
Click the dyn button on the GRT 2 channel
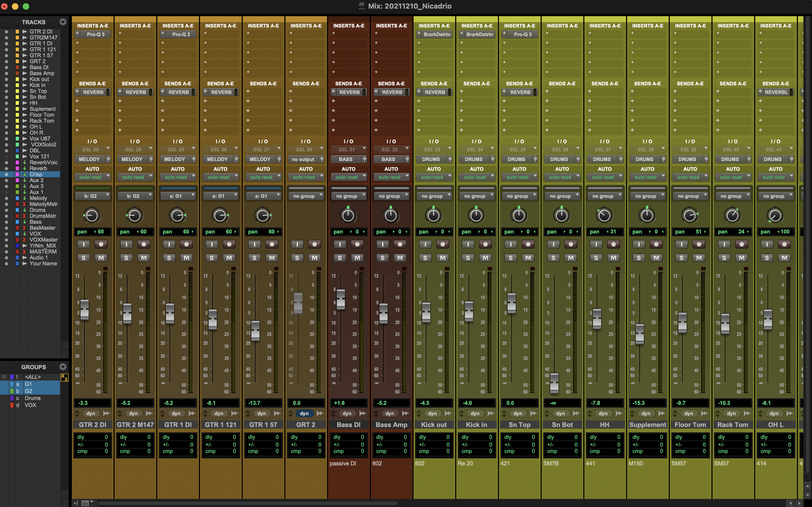[x=304, y=413]
